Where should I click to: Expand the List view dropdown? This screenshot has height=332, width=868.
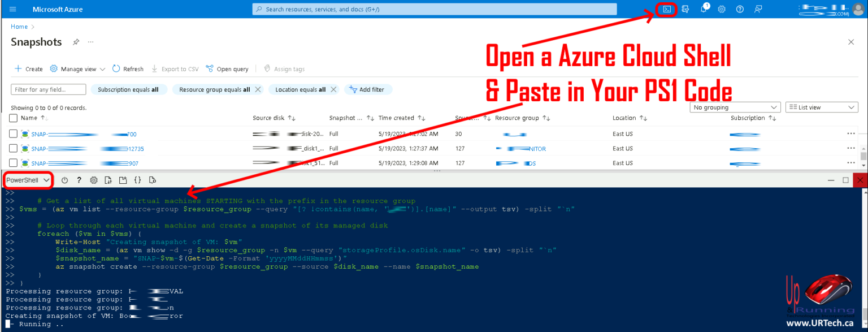point(821,107)
